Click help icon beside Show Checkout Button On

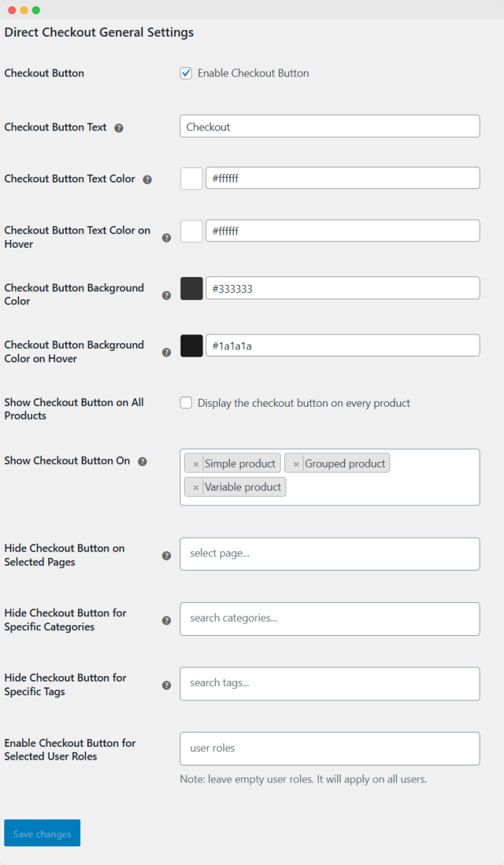pos(142,462)
